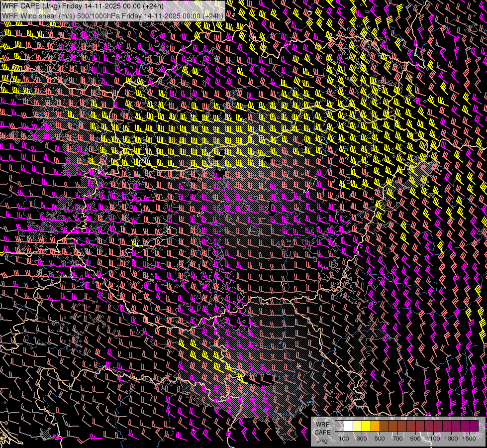This screenshot has height=448, width=487.
Task: Pick the bright yellow CAPE legend swatch
Action: click(x=366, y=426)
